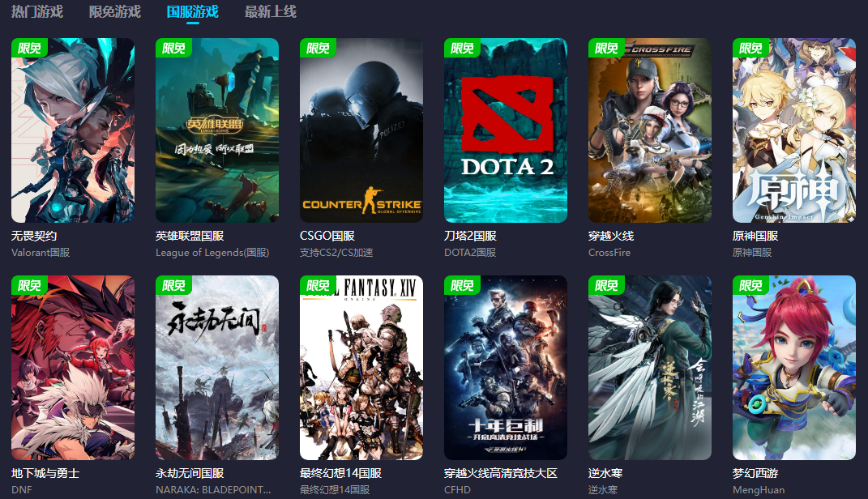
Task: Open the 逆水寒 game cover
Action: (x=650, y=368)
